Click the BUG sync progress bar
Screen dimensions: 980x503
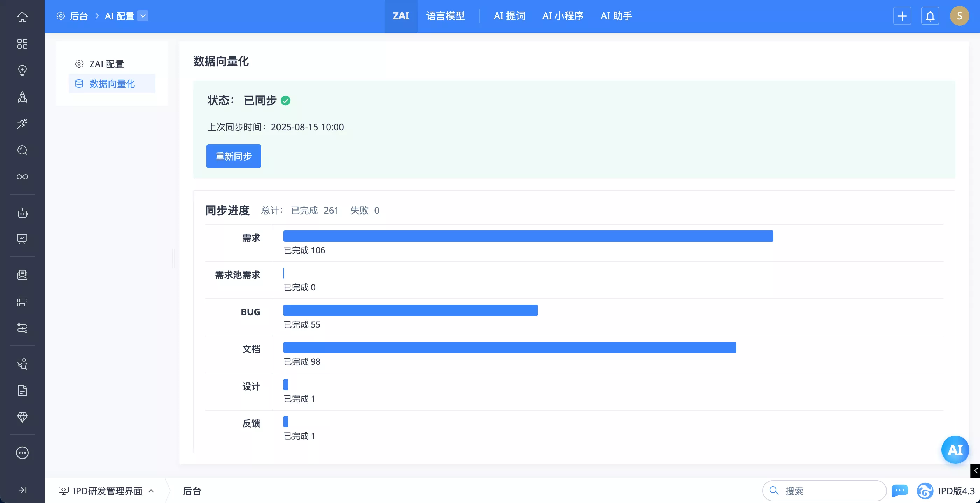pos(410,310)
